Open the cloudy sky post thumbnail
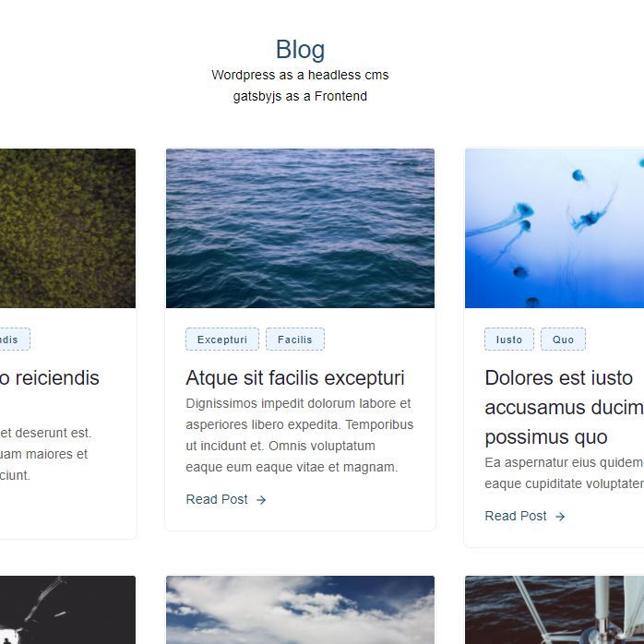644x644 pixels. coord(300,610)
